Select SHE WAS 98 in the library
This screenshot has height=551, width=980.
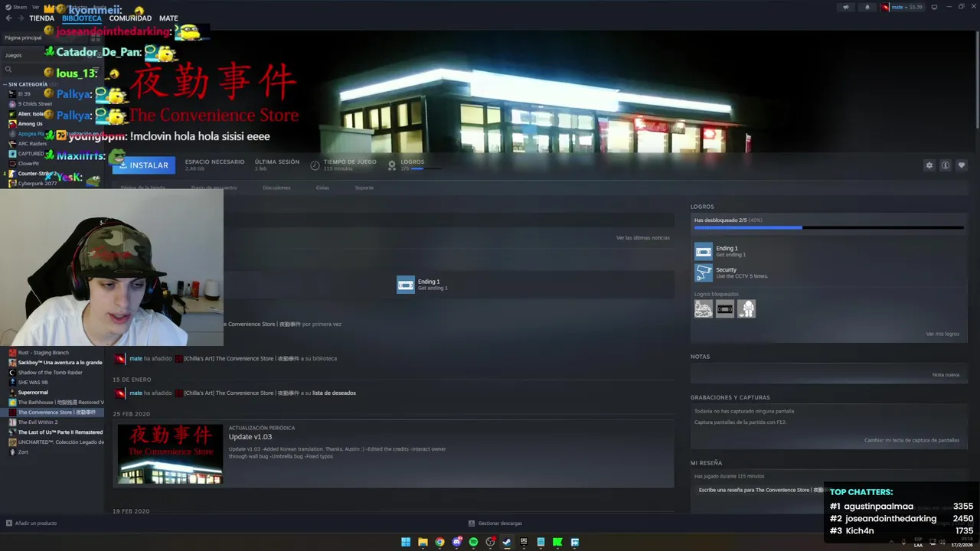32,383
